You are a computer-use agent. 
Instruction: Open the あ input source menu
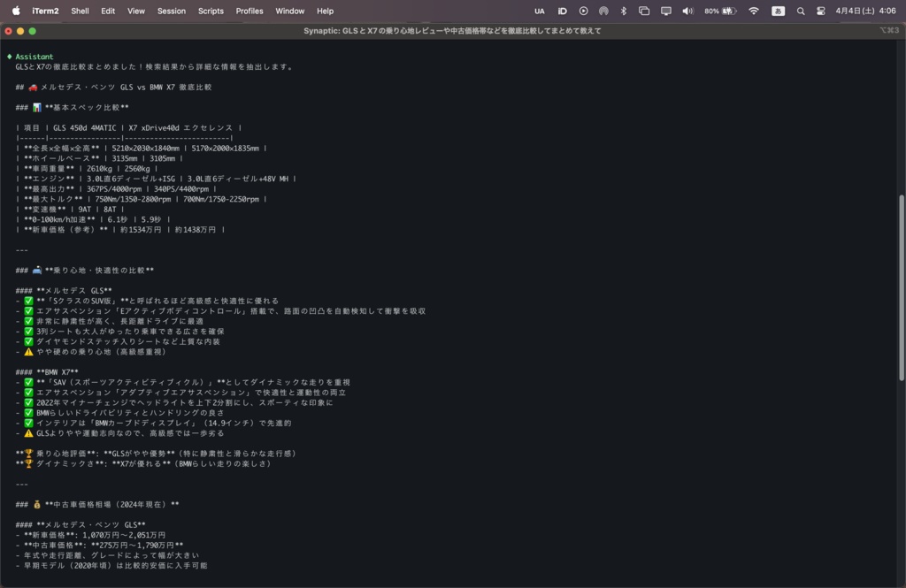tap(779, 11)
